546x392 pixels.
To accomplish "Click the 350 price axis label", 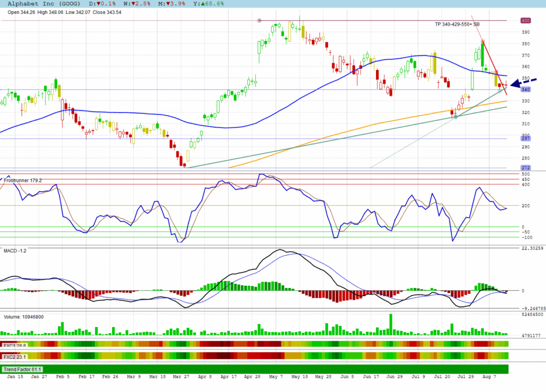I will [x=525, y=78].
